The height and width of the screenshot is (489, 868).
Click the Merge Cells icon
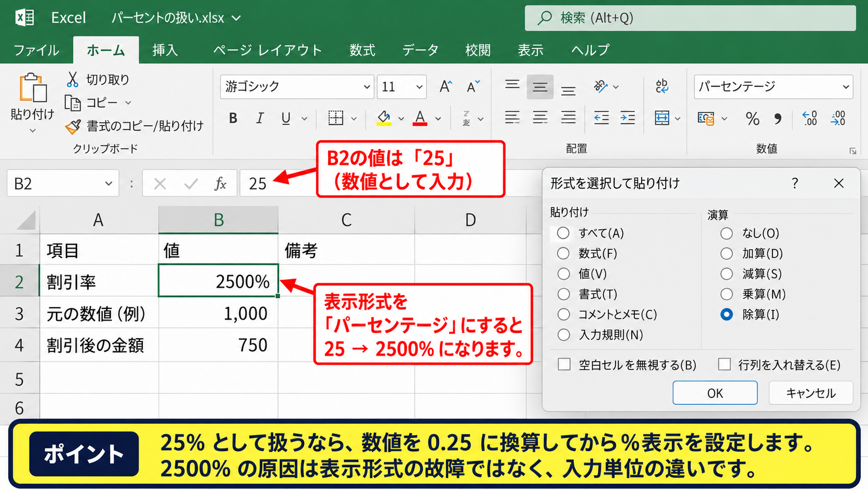coord(662,118)
